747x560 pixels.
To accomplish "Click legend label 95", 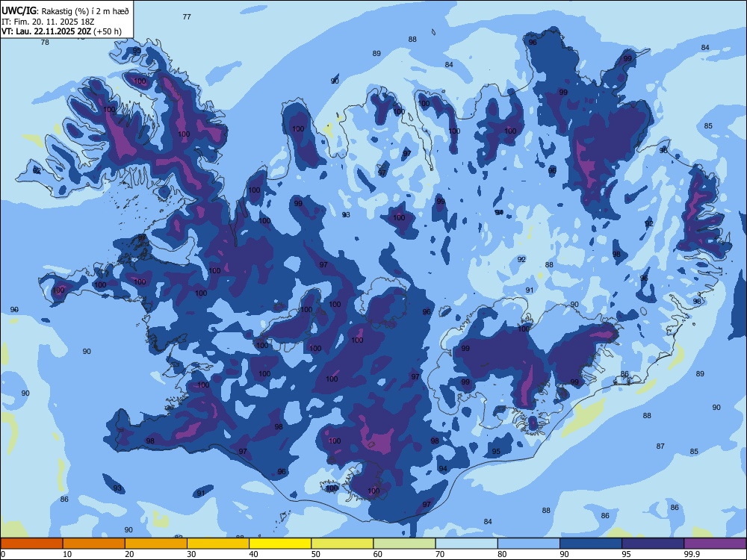I will pos(627,554).
